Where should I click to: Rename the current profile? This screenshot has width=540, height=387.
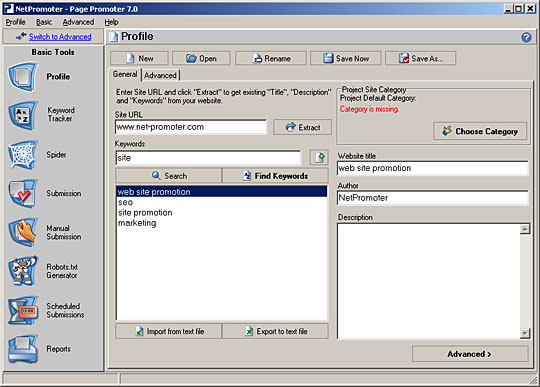[271, 58]
